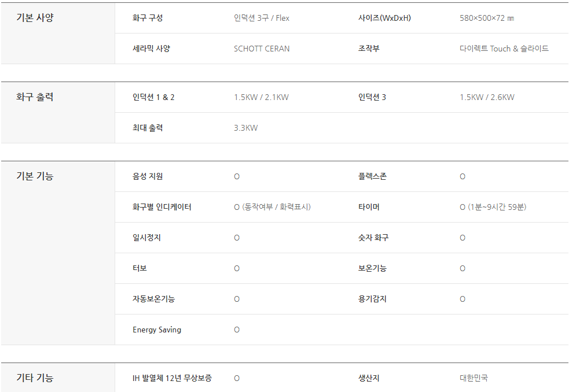Image resolution: width=569 pixels, height=392 pixels.
Task: Select the 다이렉트 Touch & 슬라이드 text
Action: click(x=504, y=49)
